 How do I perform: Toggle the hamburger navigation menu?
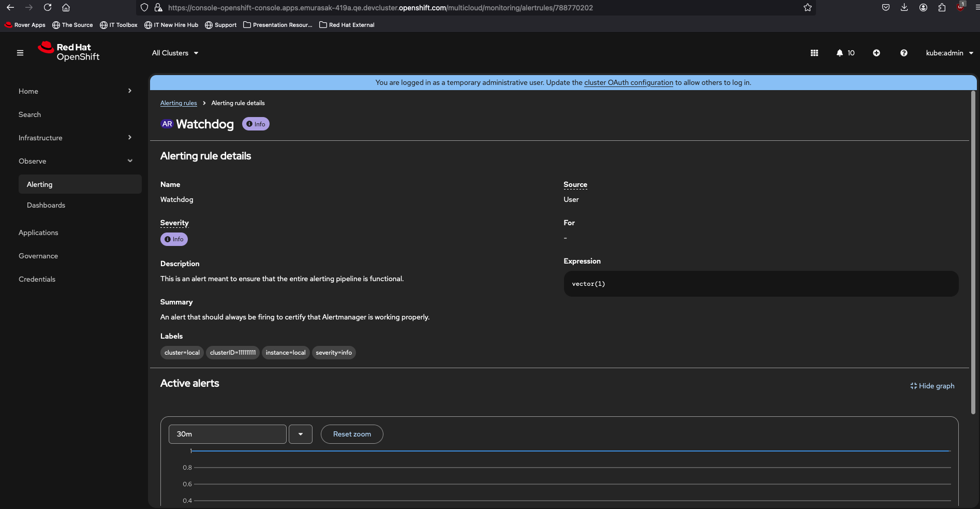(x=20, y=53)
